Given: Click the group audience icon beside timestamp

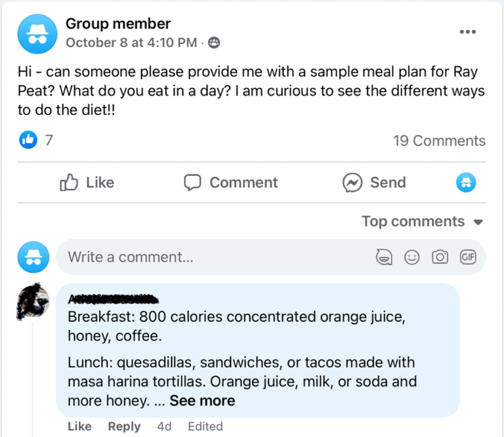Looking at the screenshot, I should [214, 43].
